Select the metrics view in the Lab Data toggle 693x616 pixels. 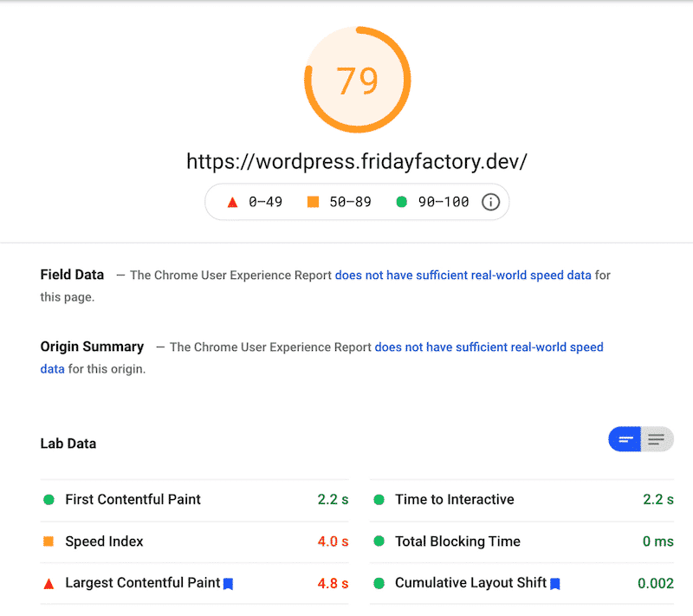(625, 439)
